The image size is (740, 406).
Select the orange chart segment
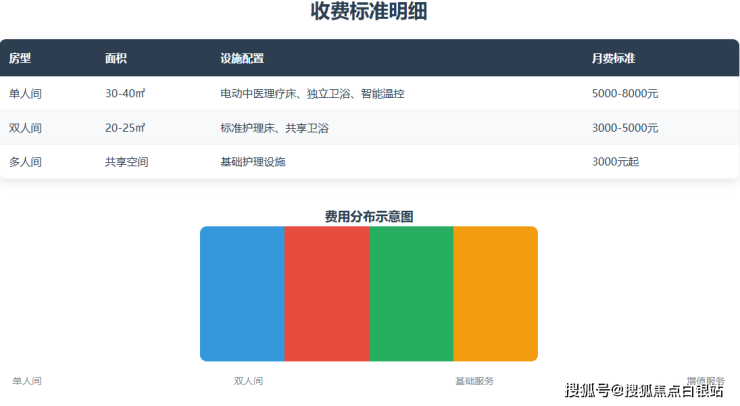pyautogui.click(x=495, y=294)
